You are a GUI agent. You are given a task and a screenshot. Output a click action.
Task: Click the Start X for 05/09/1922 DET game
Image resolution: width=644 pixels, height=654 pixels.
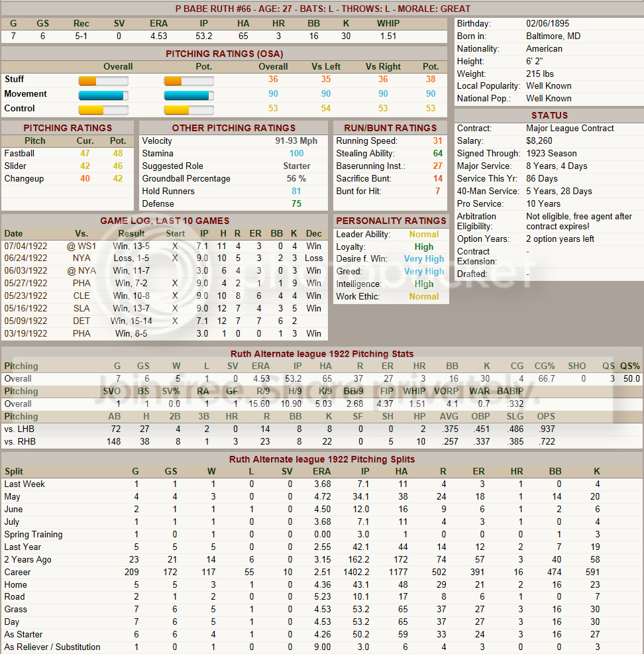pyautogui.click(x=175, y=321)
